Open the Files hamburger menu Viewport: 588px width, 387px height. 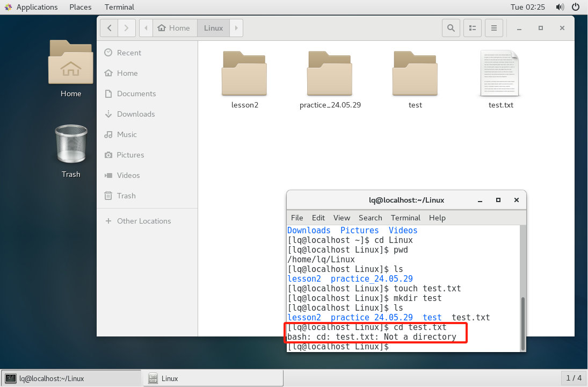click(494, 28)
